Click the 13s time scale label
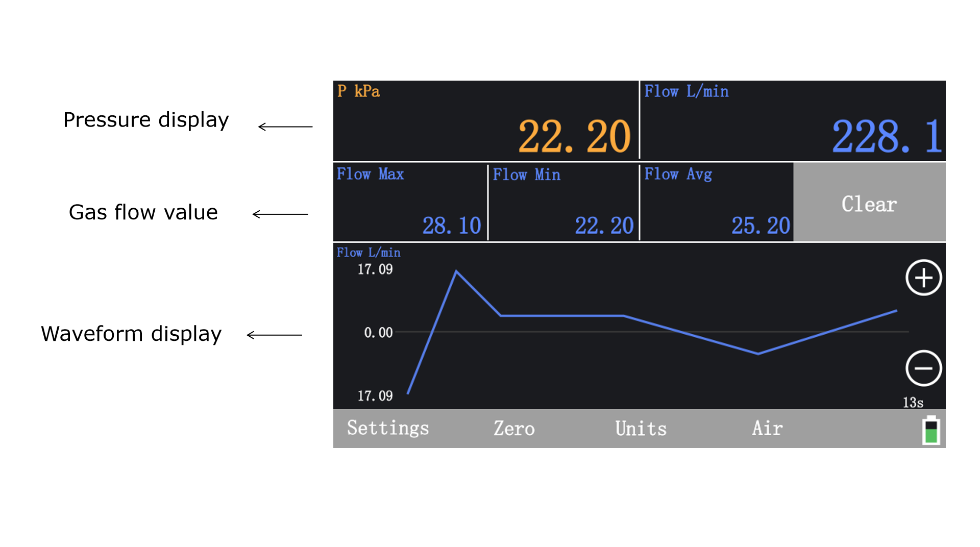This screenshot has height=547, width=980. tap(913, 403)
